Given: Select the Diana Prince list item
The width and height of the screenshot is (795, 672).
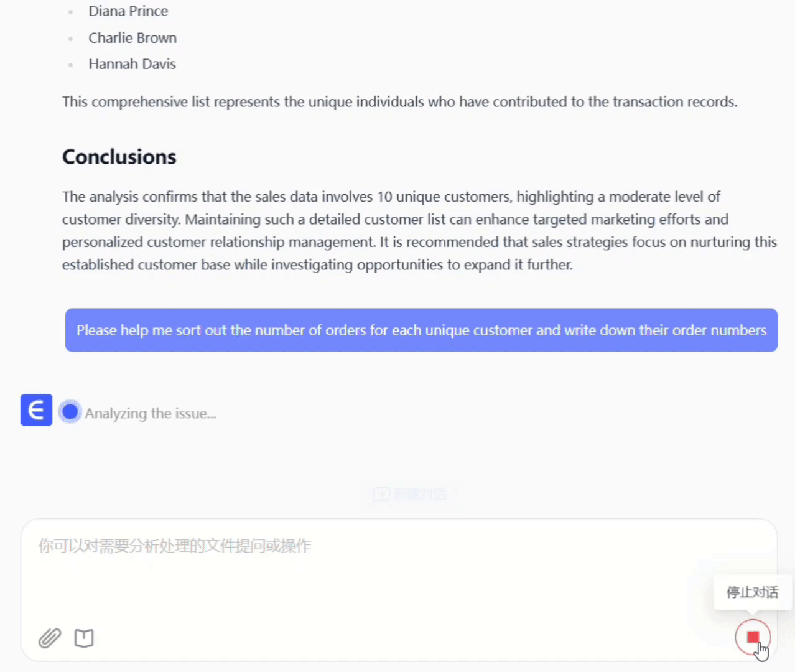Looking at the screenshot, I should pos(128,11).
